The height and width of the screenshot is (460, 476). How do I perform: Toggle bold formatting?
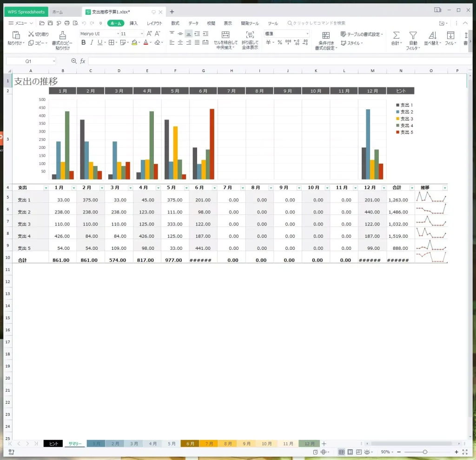(x=84, y=42)
